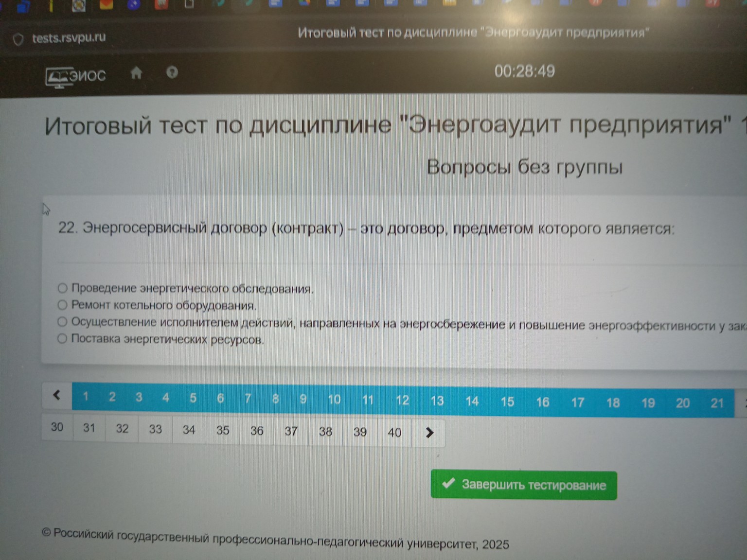Jump to question 13
This screenshot has width=747, height=560.
coord(437,400)
